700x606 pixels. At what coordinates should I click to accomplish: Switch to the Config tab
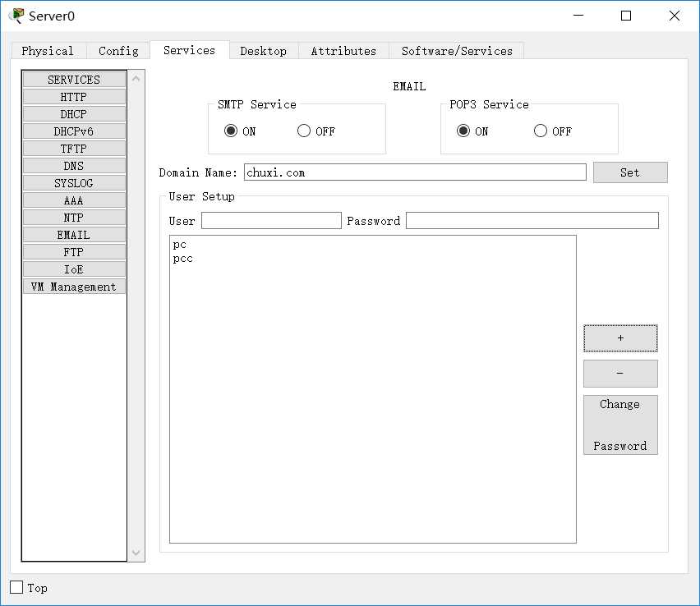(x=118, y=51)
